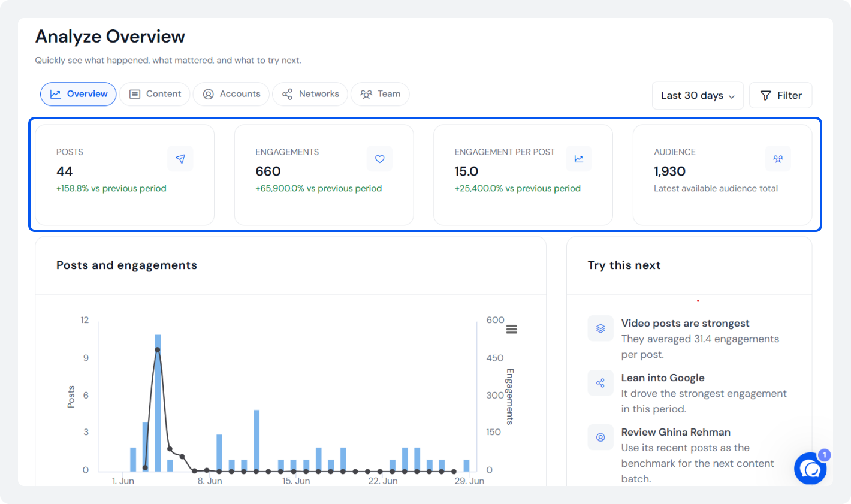The width and height of the screenshot is (851, 504).
Task: Click the tallest blue bar in chart
Action: click(x=158, y=403)
